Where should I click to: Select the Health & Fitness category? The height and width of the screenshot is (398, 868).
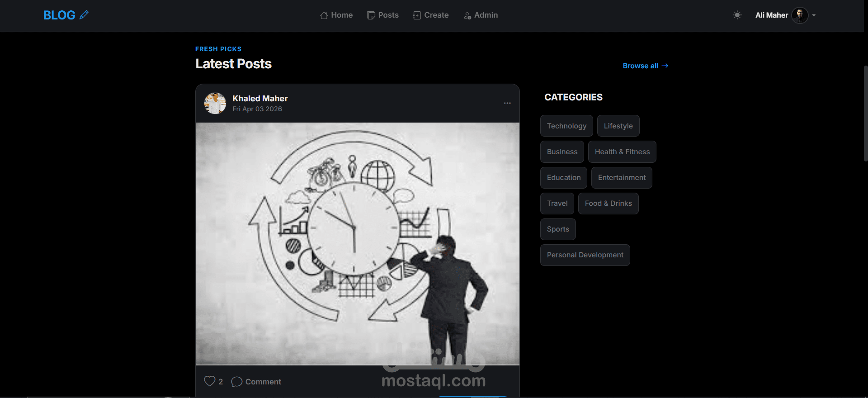pyautogui.click(x=622, y=152)
